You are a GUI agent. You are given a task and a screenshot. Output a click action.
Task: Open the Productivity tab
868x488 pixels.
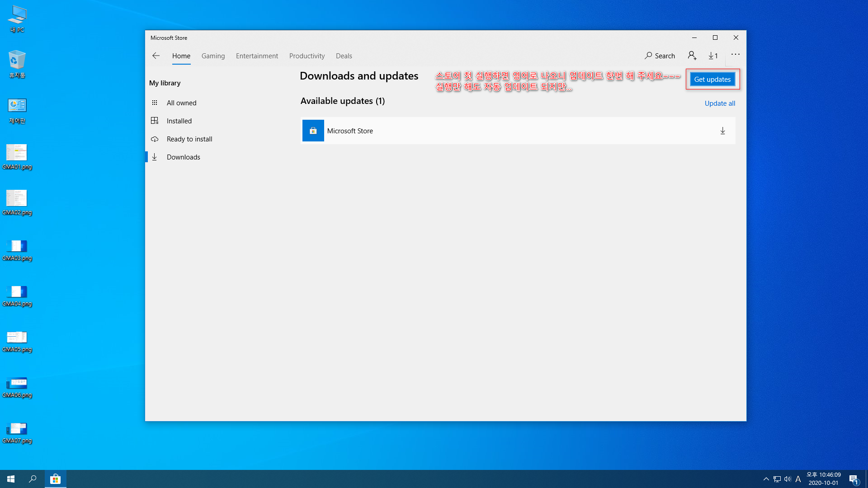pyautogui.click(x=307, y=56)
